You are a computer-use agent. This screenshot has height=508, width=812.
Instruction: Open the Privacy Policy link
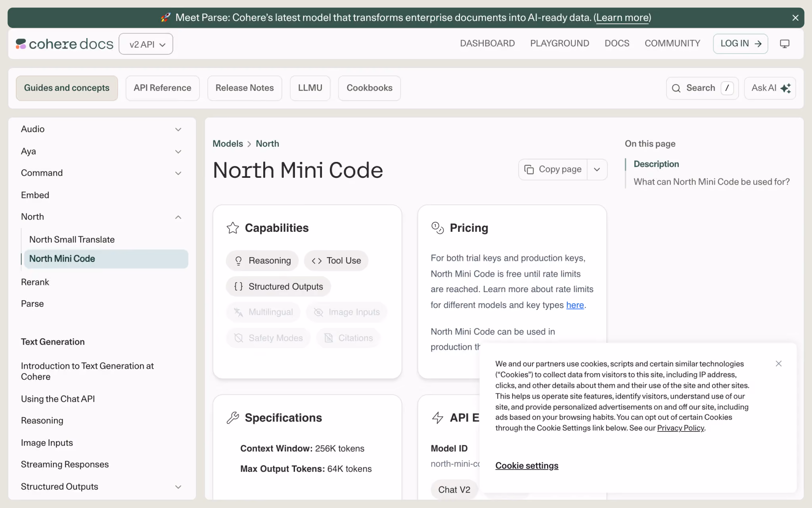680,428
